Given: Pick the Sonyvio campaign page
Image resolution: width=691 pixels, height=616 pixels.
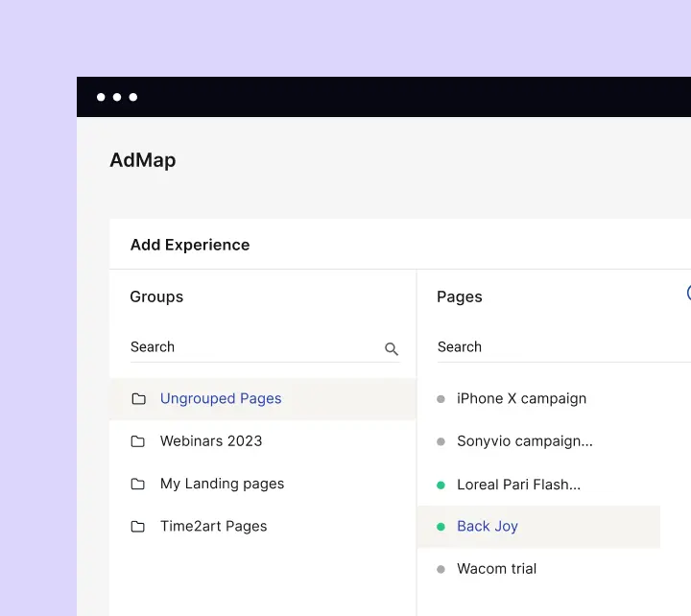Looking at the screenshot, I should (x=524, y=441).
